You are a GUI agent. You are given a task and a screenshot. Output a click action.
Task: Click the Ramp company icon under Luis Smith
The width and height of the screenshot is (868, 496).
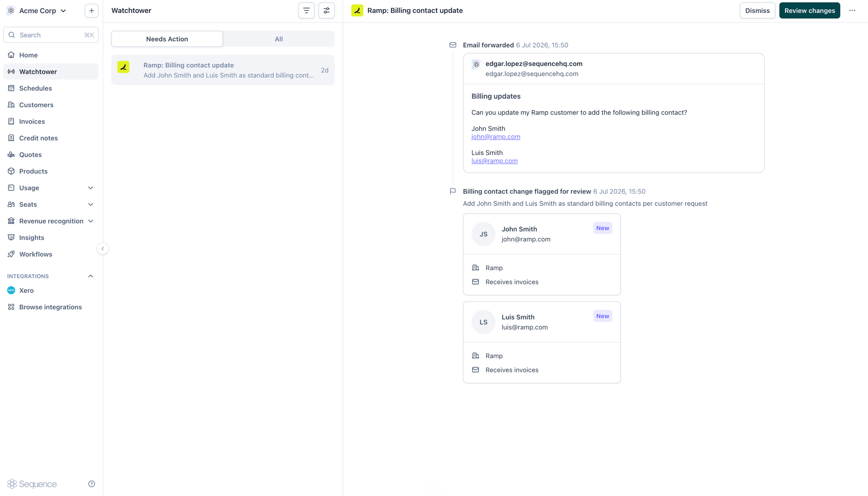(476, 356)
